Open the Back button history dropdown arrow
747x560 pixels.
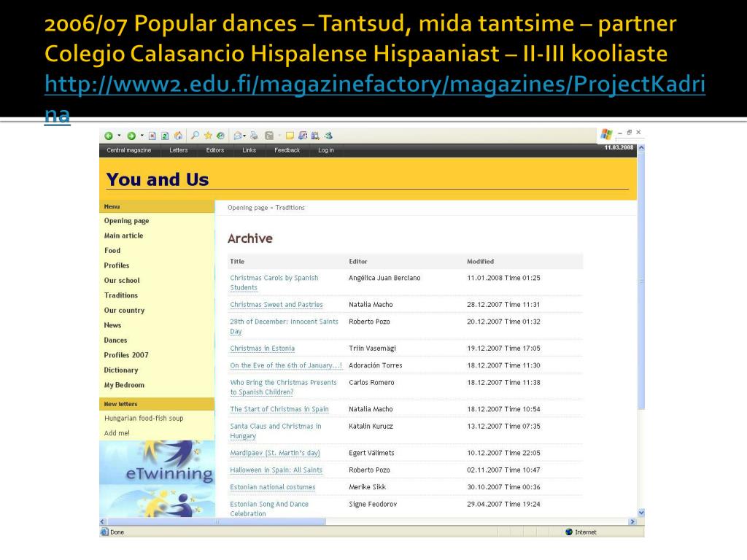pos(119,136)
